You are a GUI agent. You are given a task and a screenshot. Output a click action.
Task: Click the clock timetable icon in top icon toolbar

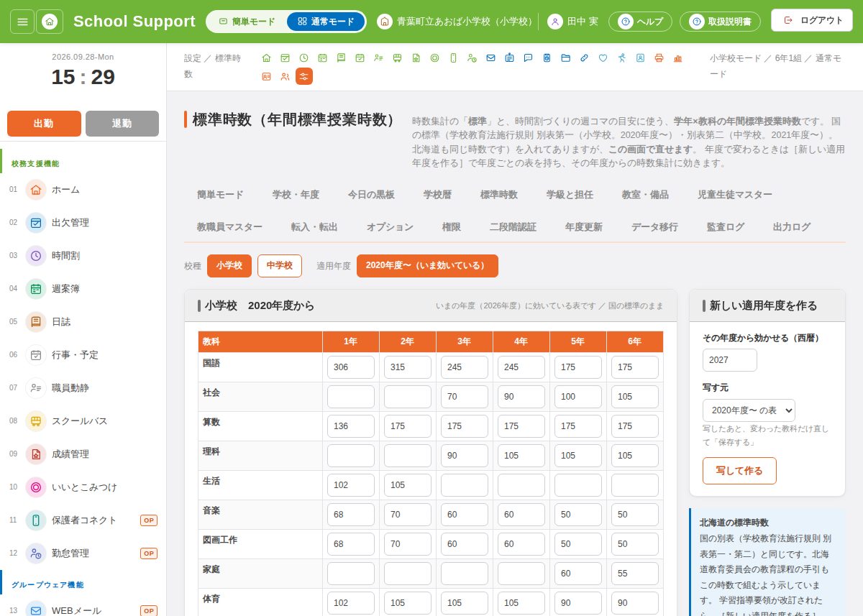click(x=303, y=58)
